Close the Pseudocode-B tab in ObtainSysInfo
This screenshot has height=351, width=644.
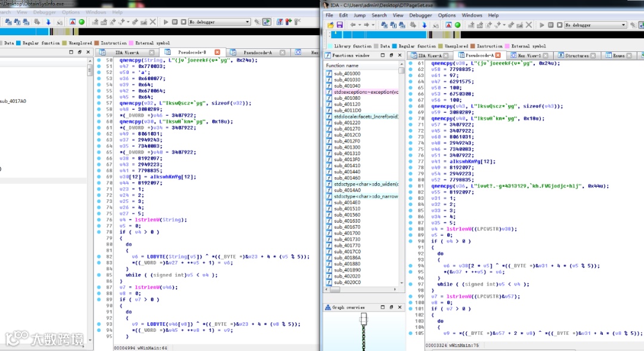coord(217,52)
